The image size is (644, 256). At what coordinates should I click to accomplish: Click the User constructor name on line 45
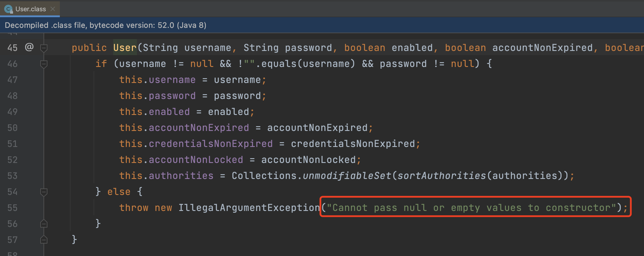125,47
